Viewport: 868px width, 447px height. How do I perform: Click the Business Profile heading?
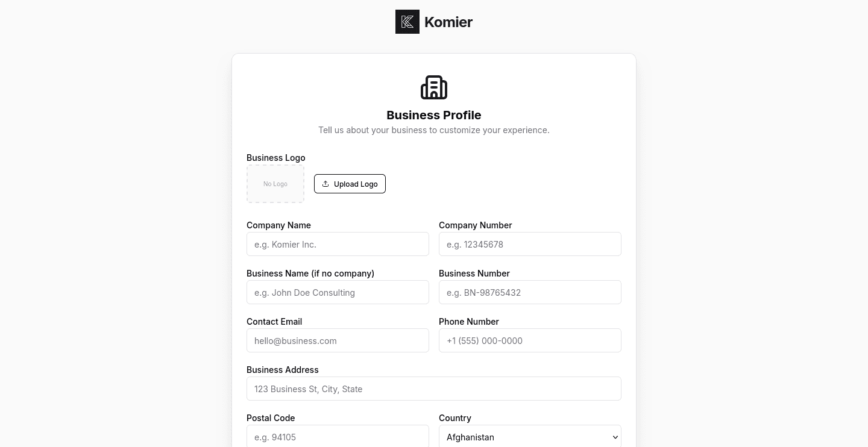(x=434, y=115)
